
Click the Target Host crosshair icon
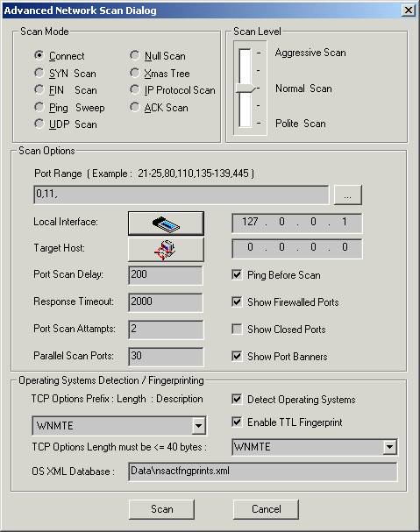click(166, 250)
